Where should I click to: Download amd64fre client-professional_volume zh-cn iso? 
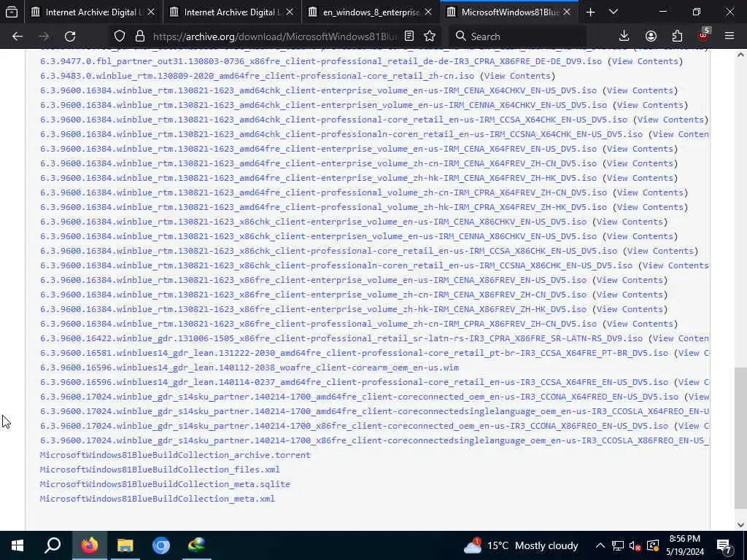(323, 192)
